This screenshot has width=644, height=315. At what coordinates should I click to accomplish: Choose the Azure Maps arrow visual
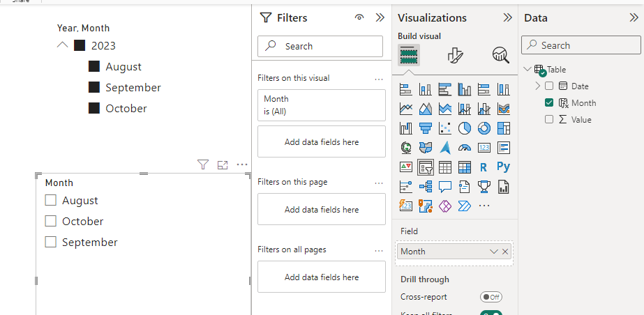coord(445,148)
